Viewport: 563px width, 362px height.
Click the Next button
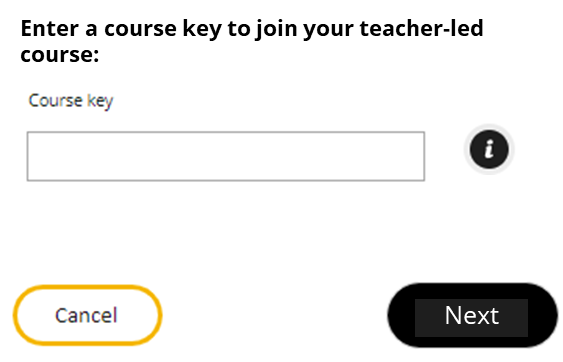(x=472, y=315)
